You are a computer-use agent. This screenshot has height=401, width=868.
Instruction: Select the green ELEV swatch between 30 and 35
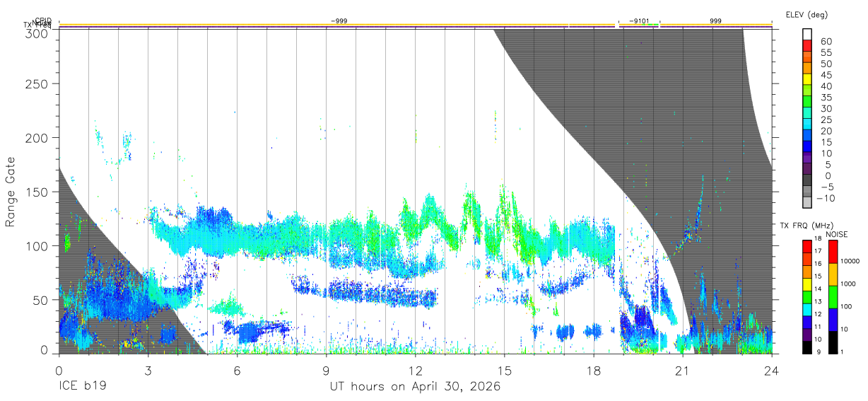coord(808,103)
